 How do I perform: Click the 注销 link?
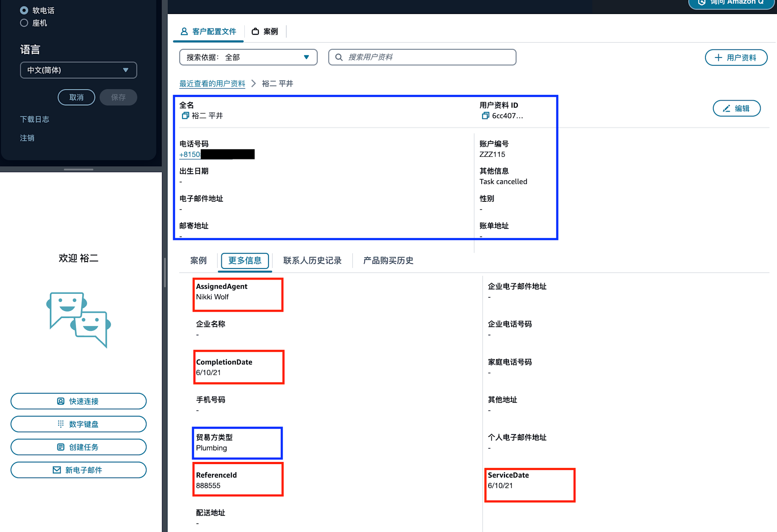click(x=27, y=138)
